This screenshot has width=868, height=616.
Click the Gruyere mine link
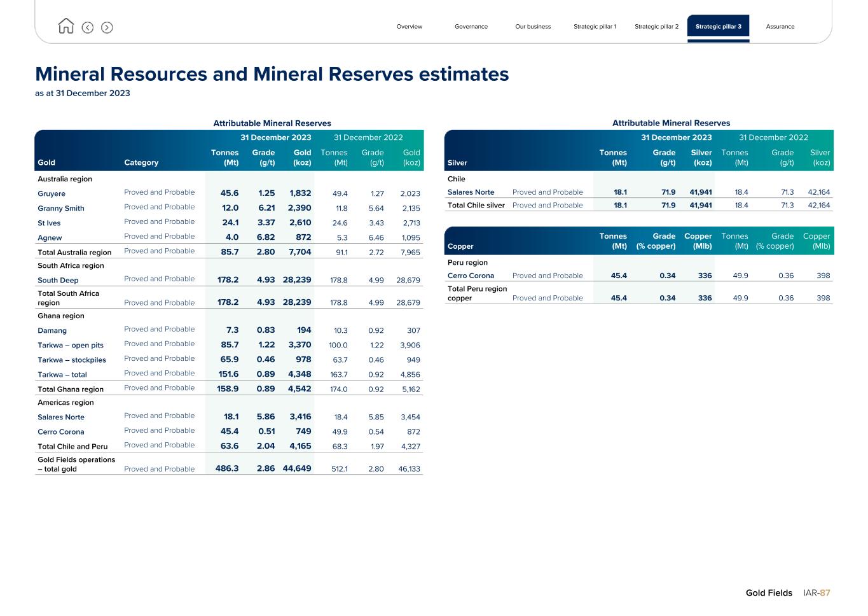pyautogui.click(x=52, y=194)
